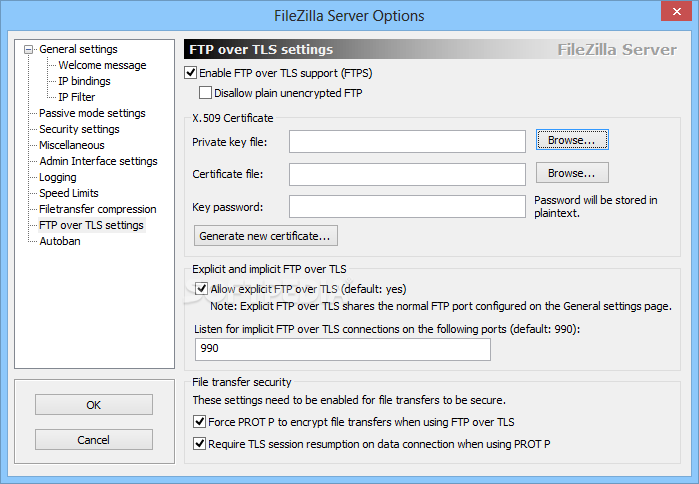Uncheck Force PROT P encryption option
Screen dimensions: 699x484
(x=199, y=422)
